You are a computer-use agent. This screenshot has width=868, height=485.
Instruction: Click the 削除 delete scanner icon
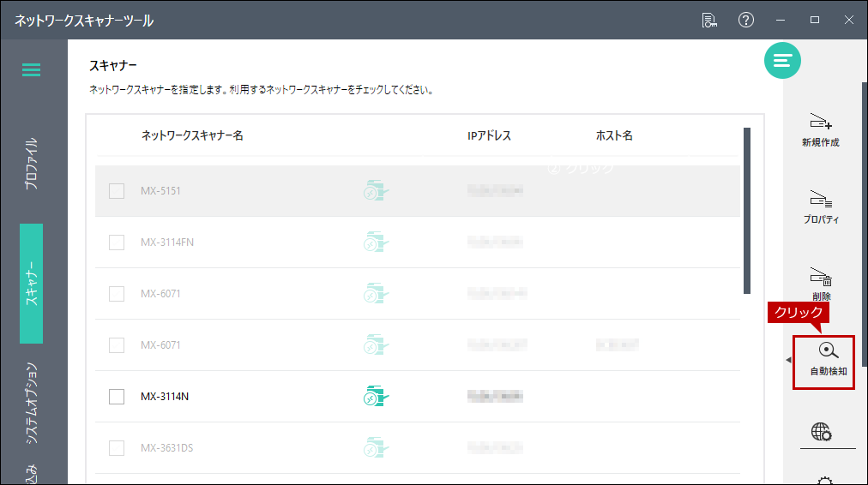[821, 277]
